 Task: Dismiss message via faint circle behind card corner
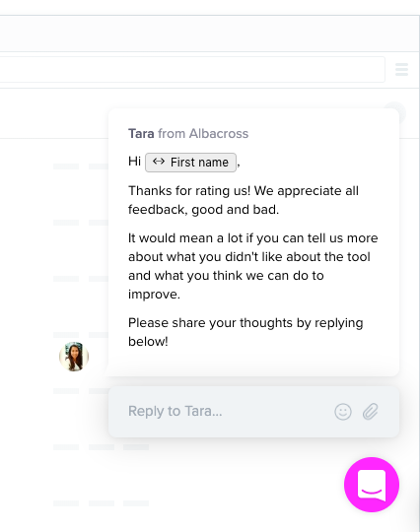click(400, 110)
